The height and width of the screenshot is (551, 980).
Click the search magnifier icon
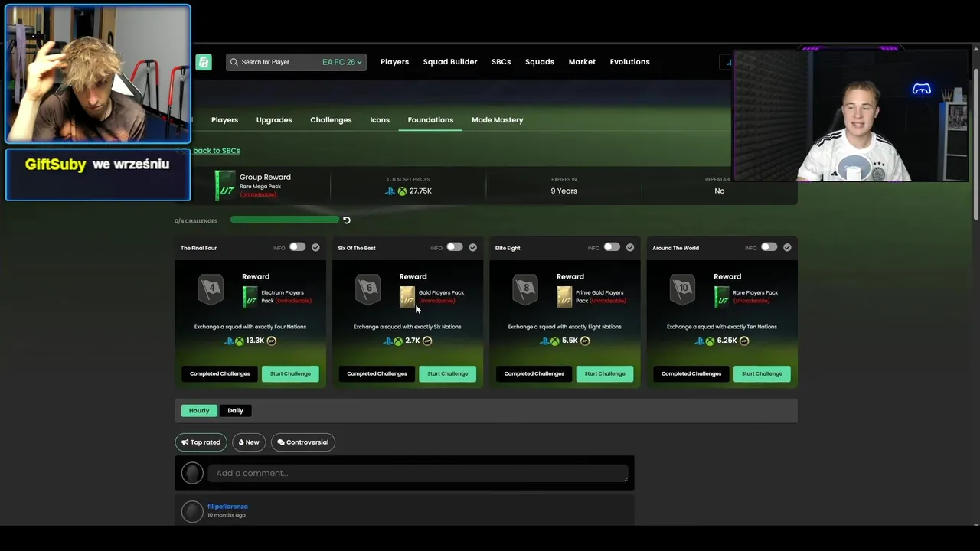click(234, 62)
